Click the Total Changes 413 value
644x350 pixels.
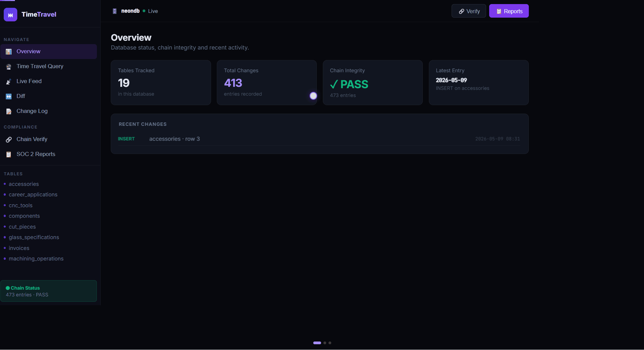tap(233, 83)
